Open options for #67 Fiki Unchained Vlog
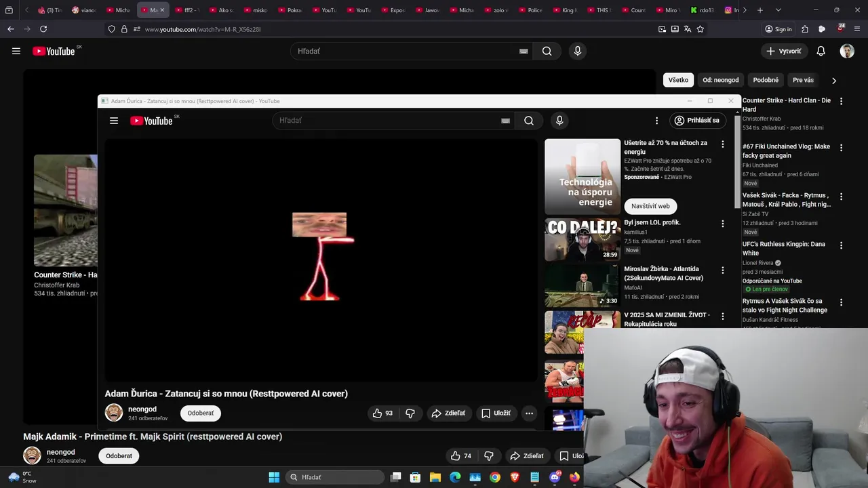 842,148
